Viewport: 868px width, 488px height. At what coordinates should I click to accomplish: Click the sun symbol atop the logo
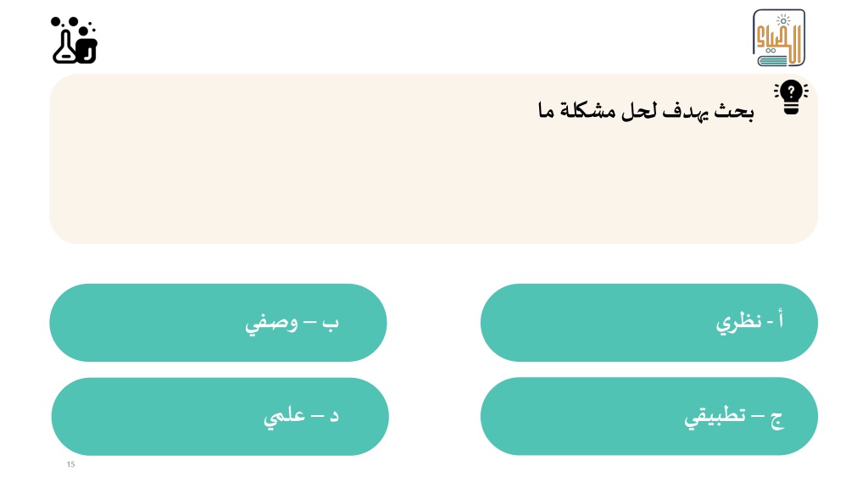tap(783, 20)
